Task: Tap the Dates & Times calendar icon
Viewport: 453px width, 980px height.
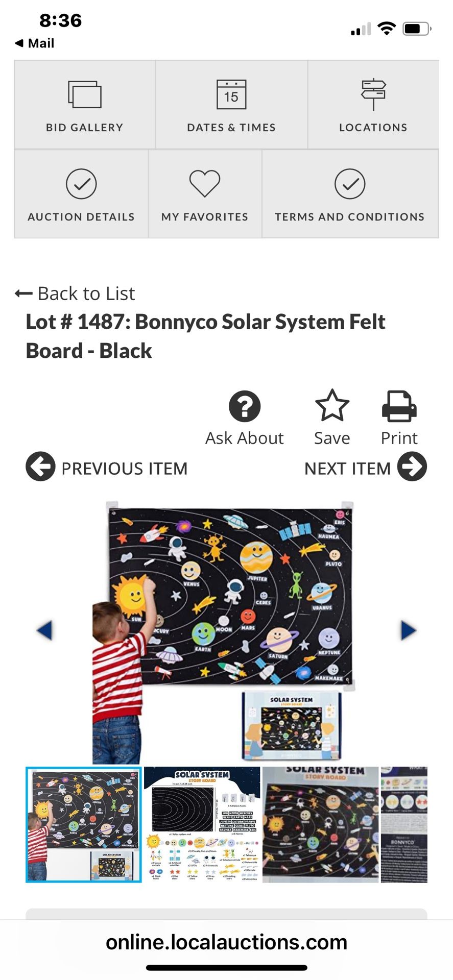Action: click(231, 94)
